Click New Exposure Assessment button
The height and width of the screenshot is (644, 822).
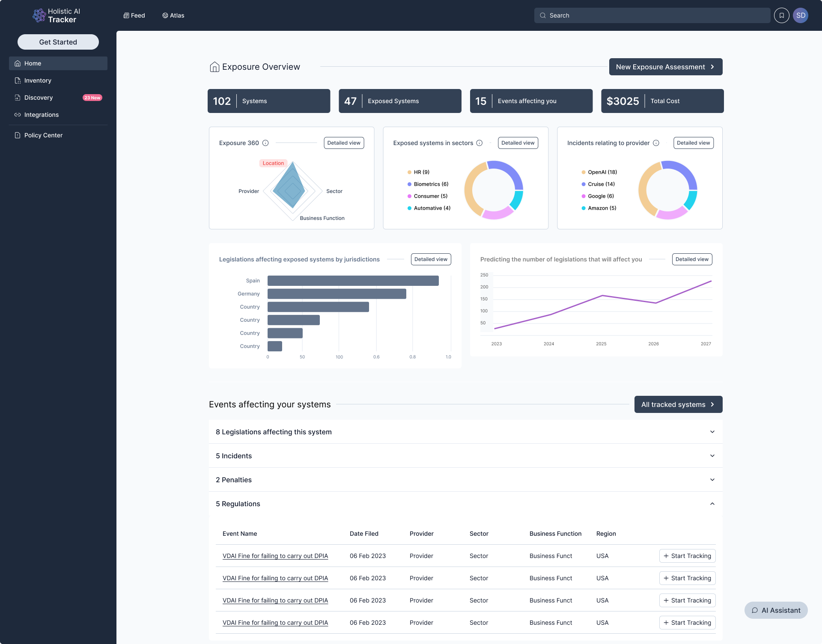[x=665, y=67]
